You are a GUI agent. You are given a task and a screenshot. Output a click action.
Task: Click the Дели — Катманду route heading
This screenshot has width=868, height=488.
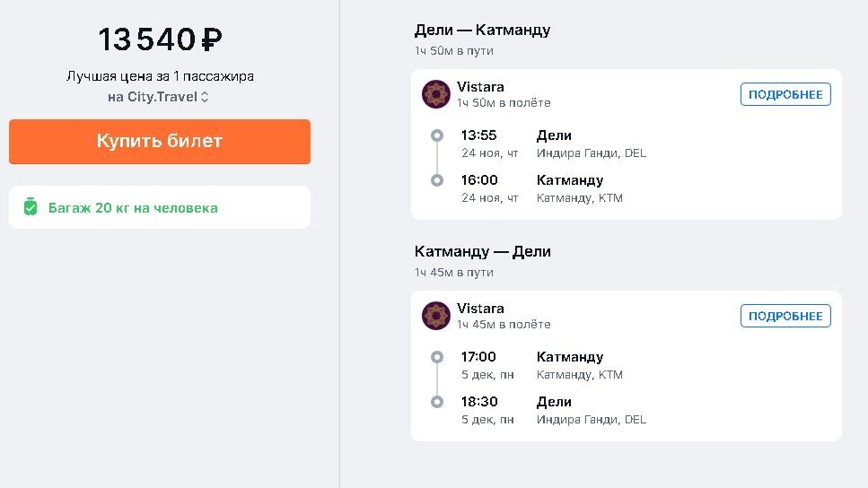[x=482, y=30]
